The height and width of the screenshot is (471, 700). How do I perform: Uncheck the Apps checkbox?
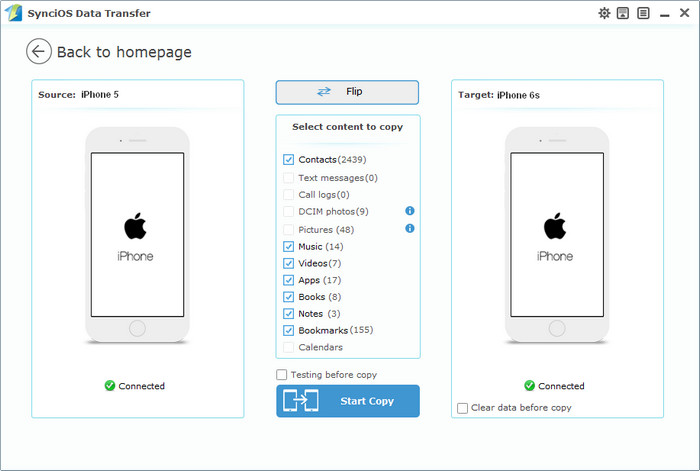click(288, 280)
